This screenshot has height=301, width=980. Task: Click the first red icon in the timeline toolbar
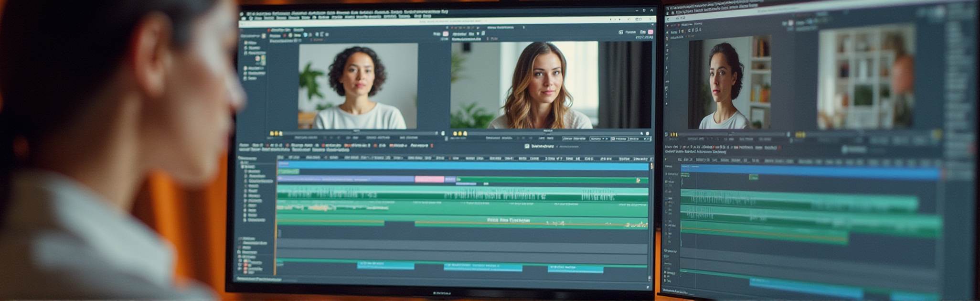pyautogui.click(x=267, y=145)
